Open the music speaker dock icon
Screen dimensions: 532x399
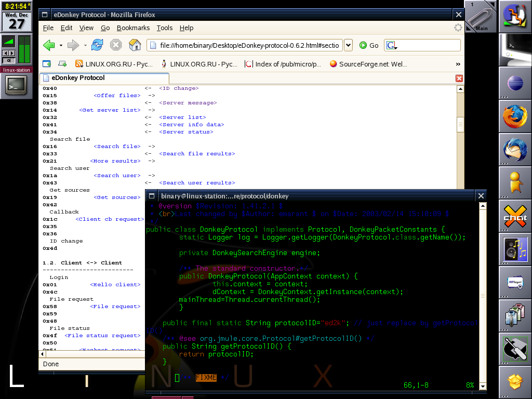tap(515, 249)
